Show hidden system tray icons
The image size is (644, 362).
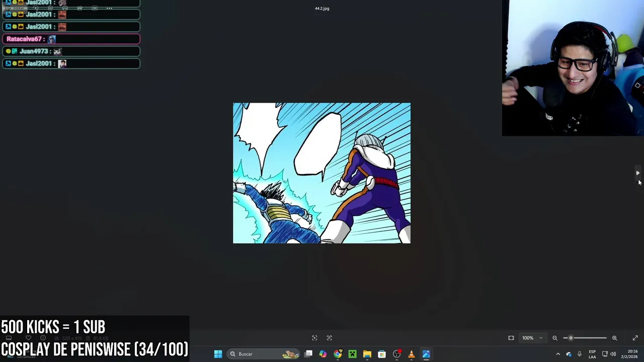click(x=558, y=354)
